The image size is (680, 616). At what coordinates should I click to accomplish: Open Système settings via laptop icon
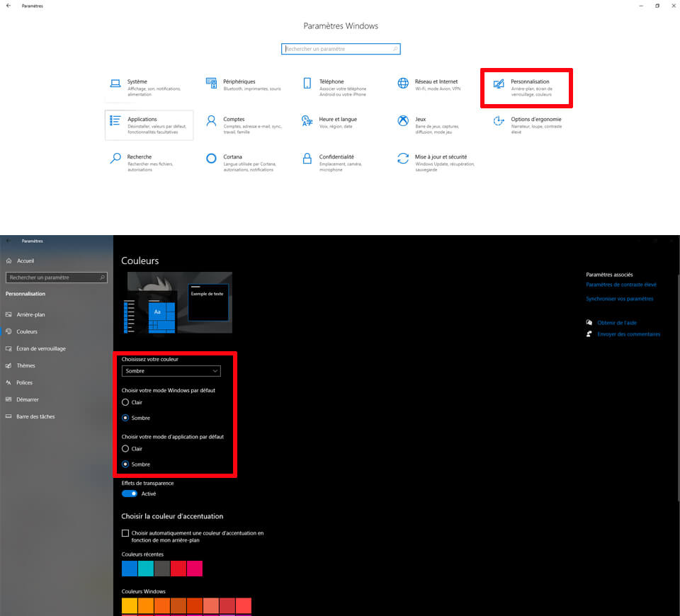(115, 84)
